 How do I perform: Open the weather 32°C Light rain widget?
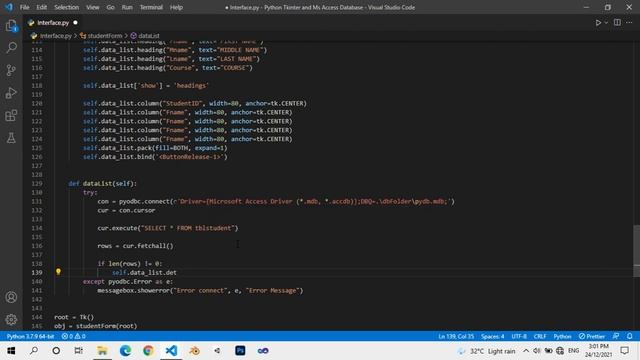point(487,351)
